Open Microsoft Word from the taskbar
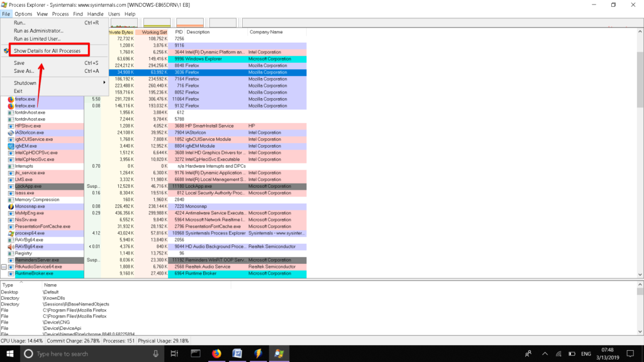644x362 pixels. click(237, 353)
